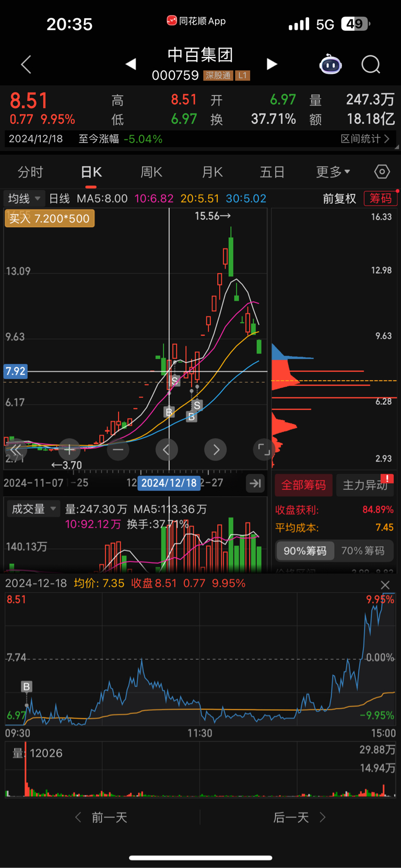Switch to 月K tab
Image resolution: width=401 pixels, height=868 pixels.
(x=212, y=172)
